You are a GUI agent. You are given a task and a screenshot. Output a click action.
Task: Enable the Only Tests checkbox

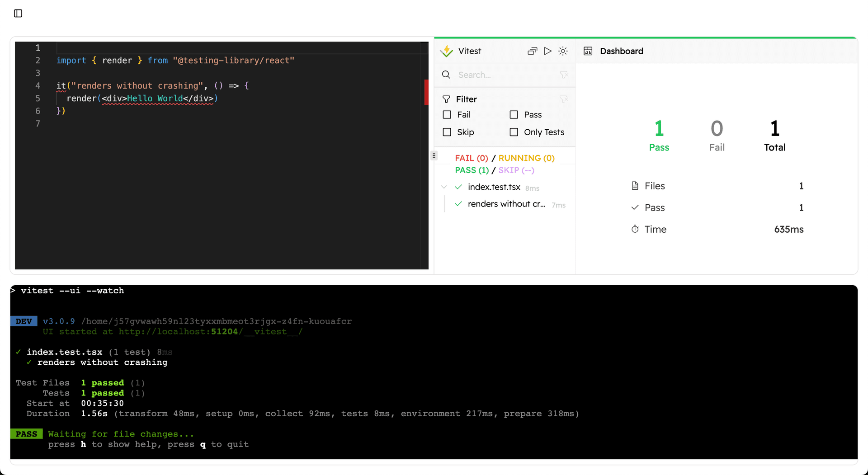coord(514,132)
